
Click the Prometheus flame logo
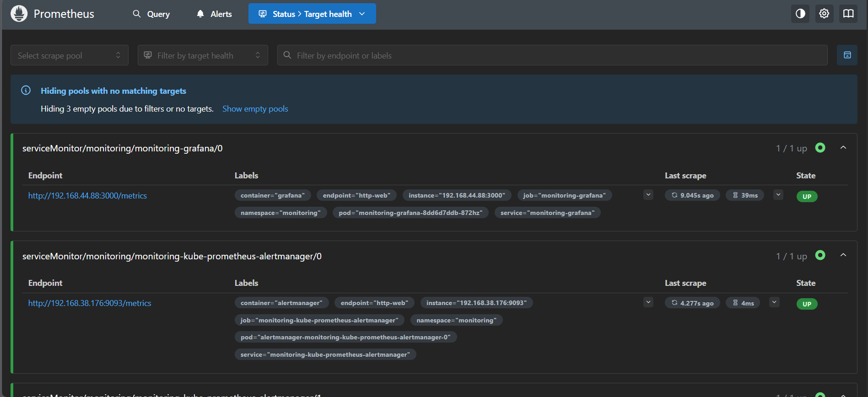click(x=19, y=14)
